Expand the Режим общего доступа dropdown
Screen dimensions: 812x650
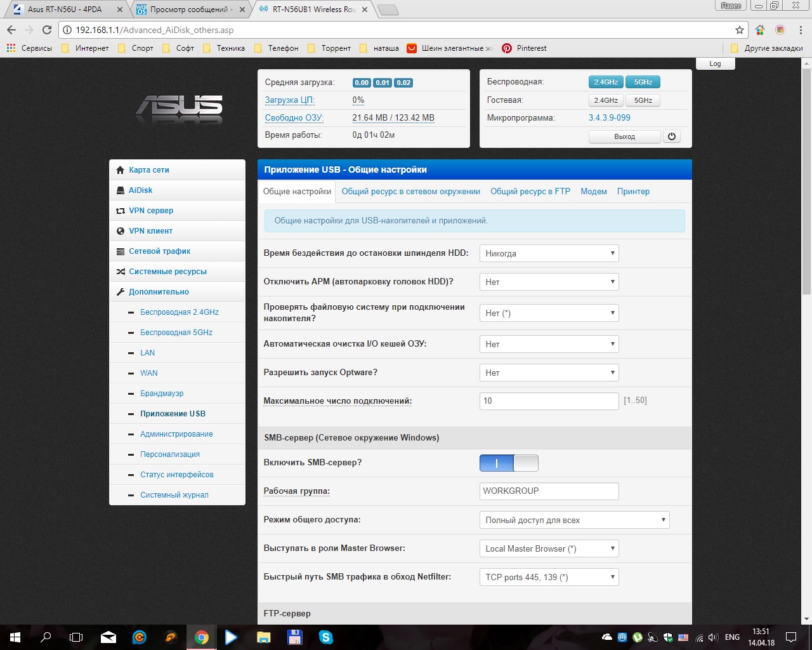574,520
